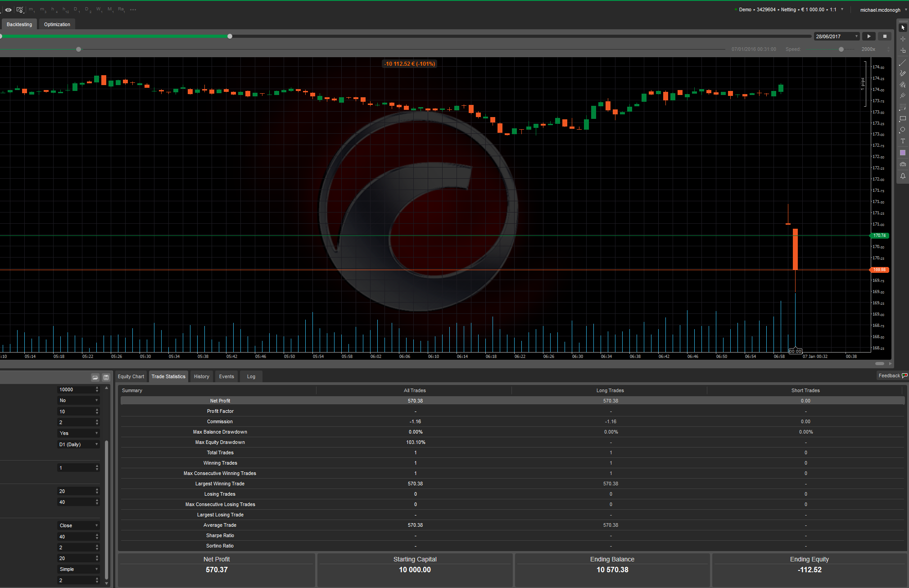Select the Trade Statistics tab
Screen dimensions: 909x588
pyautogui.click(x=168, y=376)
